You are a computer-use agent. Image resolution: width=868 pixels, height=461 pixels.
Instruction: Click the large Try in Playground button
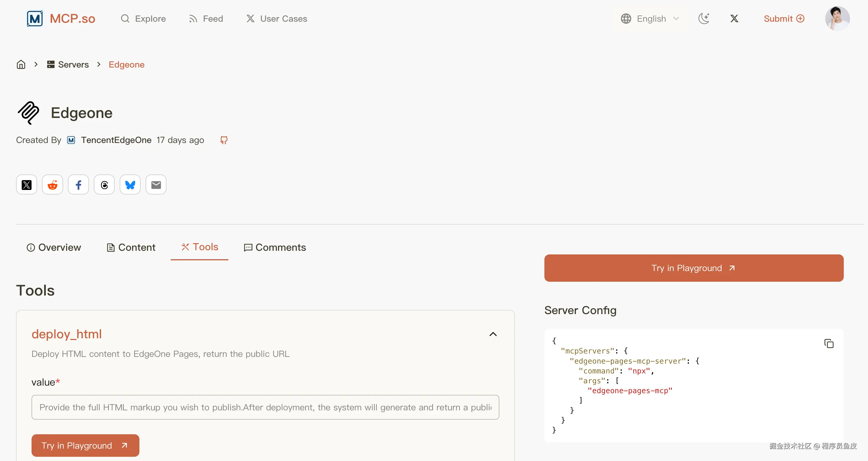tap(693, 268)
